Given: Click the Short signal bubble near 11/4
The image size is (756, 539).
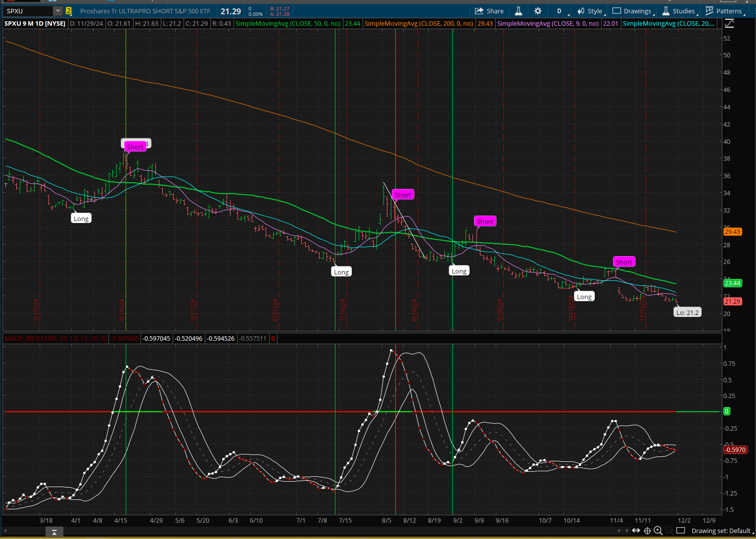Looking at the screenshot, I should (x=624, y=262).
